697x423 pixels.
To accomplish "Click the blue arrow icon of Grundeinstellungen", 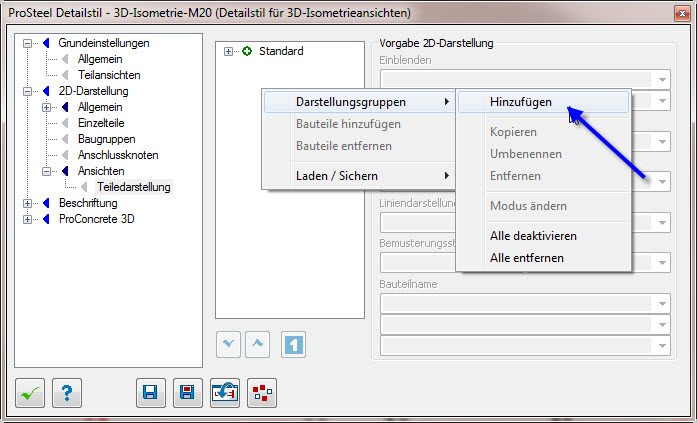I will 46,43.
